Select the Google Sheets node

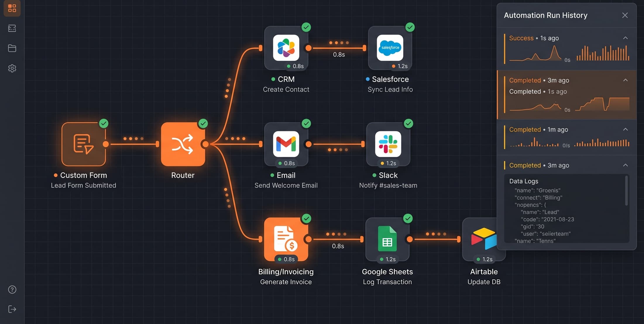(387, 239)
